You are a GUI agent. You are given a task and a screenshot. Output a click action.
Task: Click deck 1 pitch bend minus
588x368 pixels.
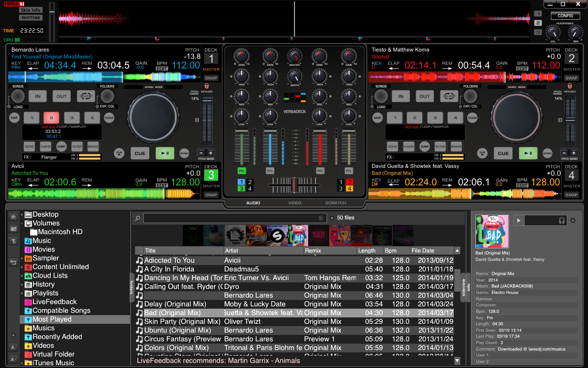[x=201, y=153]
